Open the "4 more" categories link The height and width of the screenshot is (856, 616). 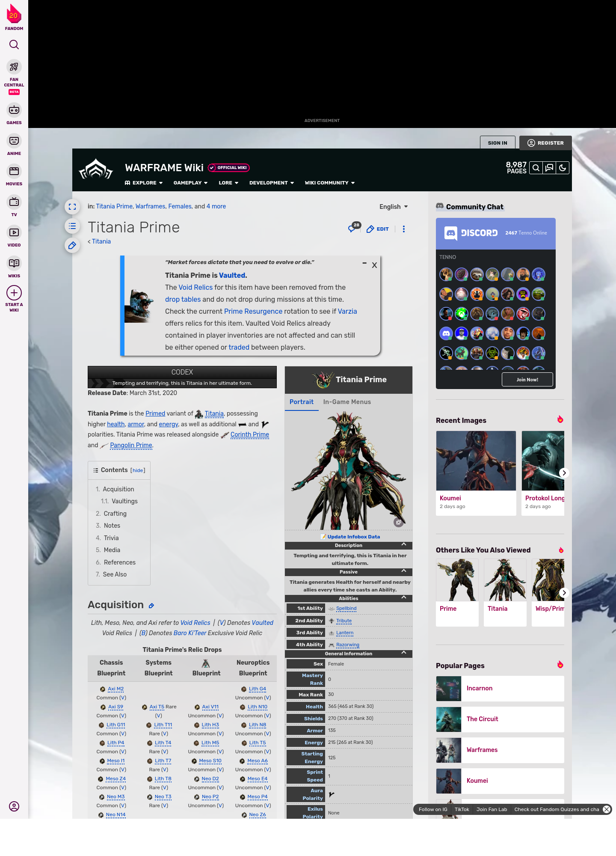pos(216,206)
